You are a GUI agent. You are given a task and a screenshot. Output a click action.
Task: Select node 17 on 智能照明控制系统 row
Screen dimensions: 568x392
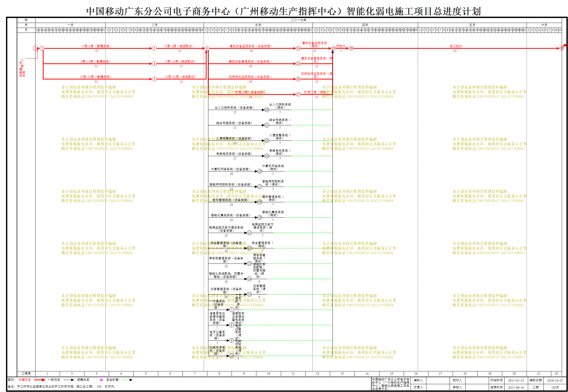(x=260, y=187)
